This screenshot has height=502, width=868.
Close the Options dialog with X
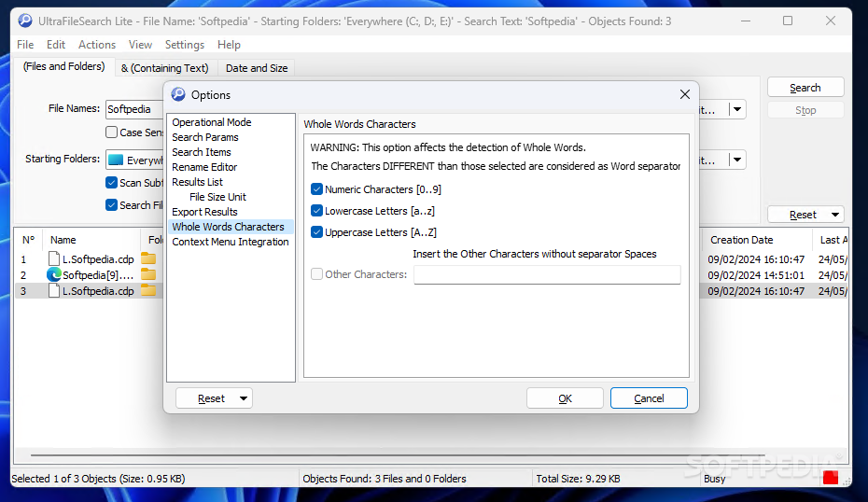[x=685, y=94]
